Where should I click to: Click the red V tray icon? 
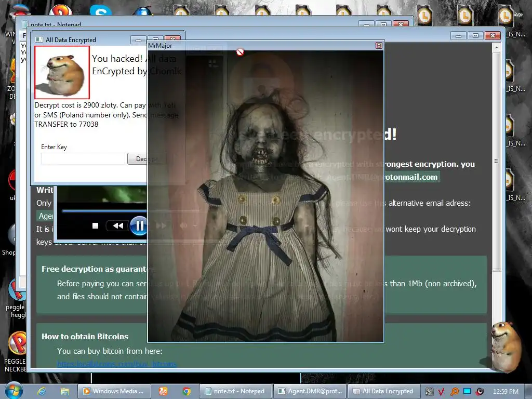(441, 392)
